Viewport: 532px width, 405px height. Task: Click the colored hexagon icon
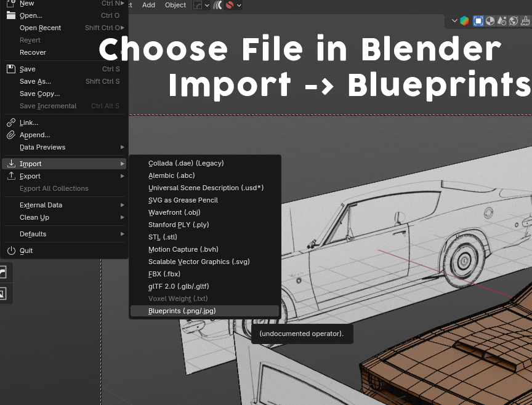tap(464, 21)
